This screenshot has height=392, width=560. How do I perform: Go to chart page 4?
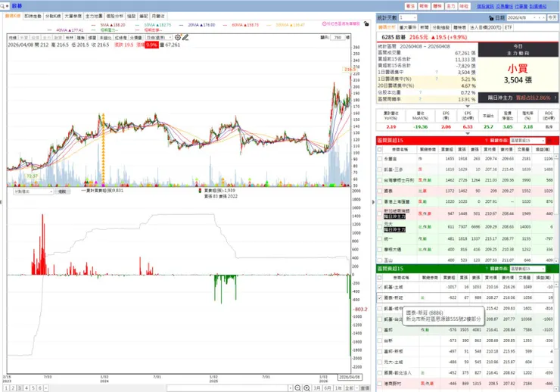click(x=26, y=387)
